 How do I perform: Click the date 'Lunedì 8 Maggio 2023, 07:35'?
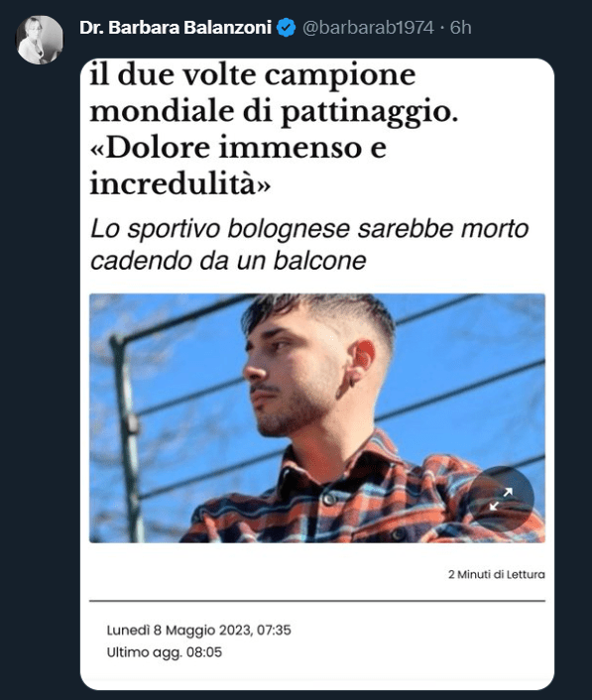click(198, 630)
